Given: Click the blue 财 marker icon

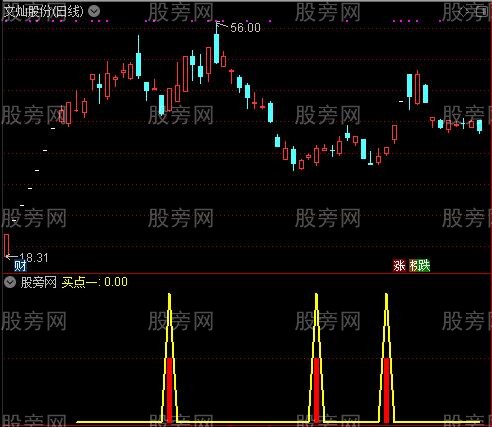Looking at the screenshot, I should pyautogui.click(x=20, y=266).
